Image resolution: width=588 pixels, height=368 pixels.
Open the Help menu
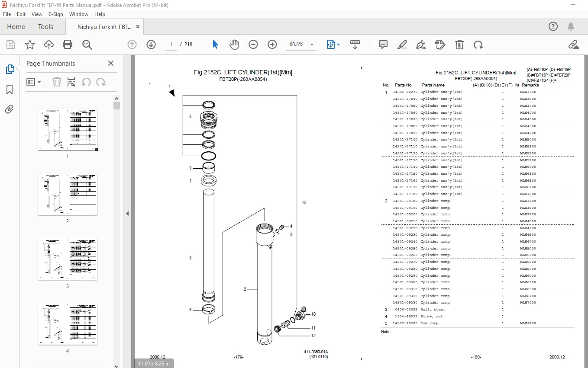(100, 14)
